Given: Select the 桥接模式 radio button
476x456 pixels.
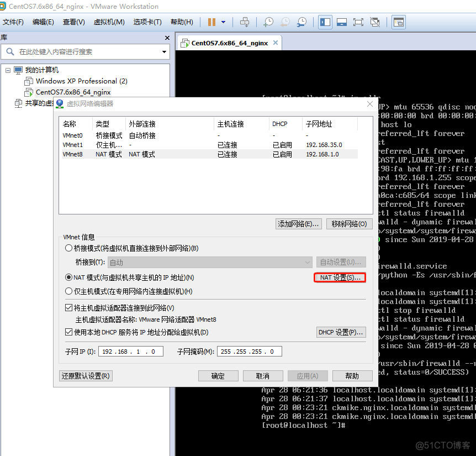Looking at the screenshot, I should (x=68, y=248).
